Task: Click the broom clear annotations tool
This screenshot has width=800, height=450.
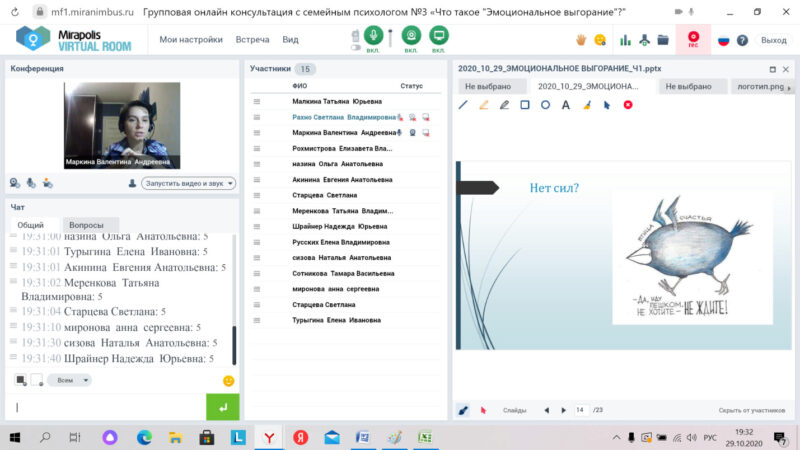Action: (587, 105)
